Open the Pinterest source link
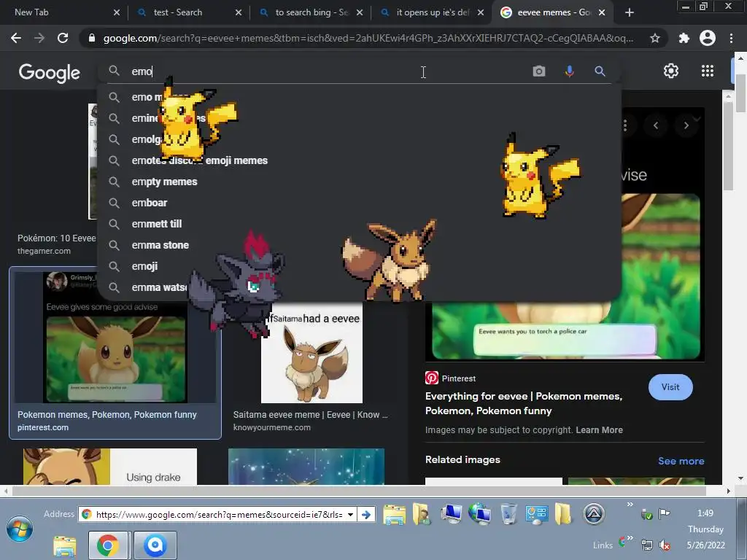This screenshot has width=747, height=560. [451, 378]
